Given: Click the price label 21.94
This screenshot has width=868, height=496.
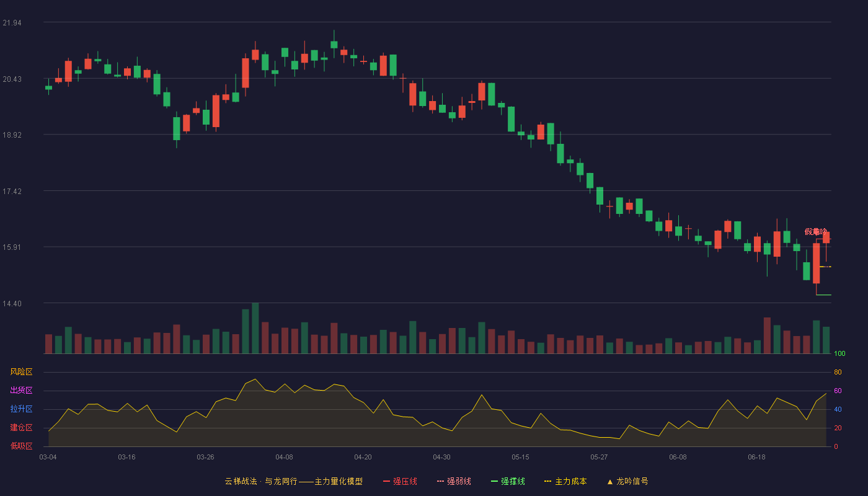Looking at the screenshot, I should [x=12, y=23].
